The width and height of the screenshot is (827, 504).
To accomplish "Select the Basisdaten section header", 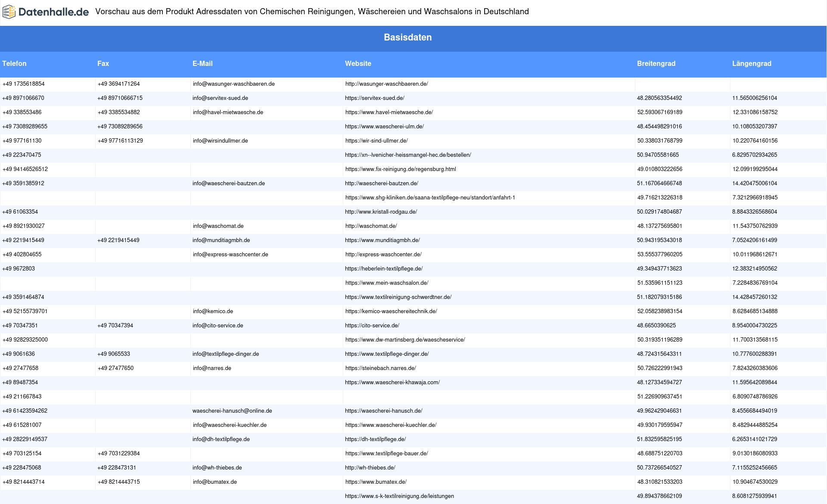I will [408, 37].
